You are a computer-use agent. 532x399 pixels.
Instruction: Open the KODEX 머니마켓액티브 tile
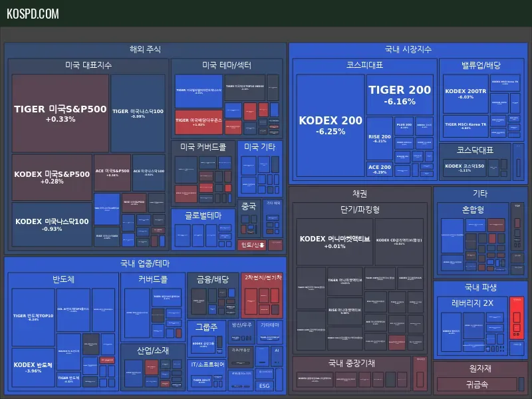point(334,241)
